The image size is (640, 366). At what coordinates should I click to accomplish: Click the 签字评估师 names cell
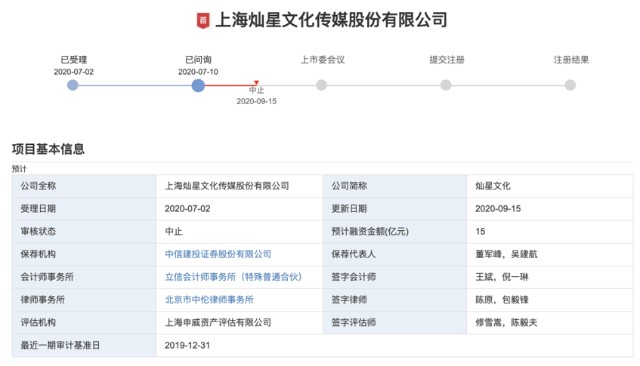tap(550, 323)
